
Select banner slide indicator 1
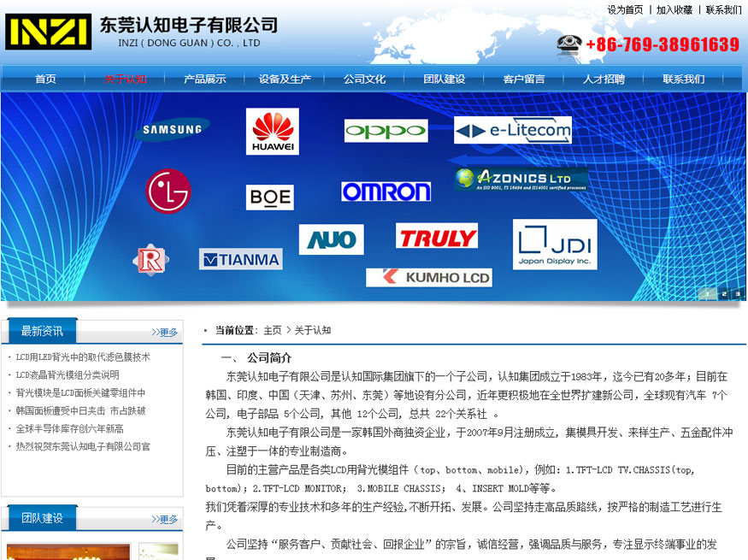point(708,294)
